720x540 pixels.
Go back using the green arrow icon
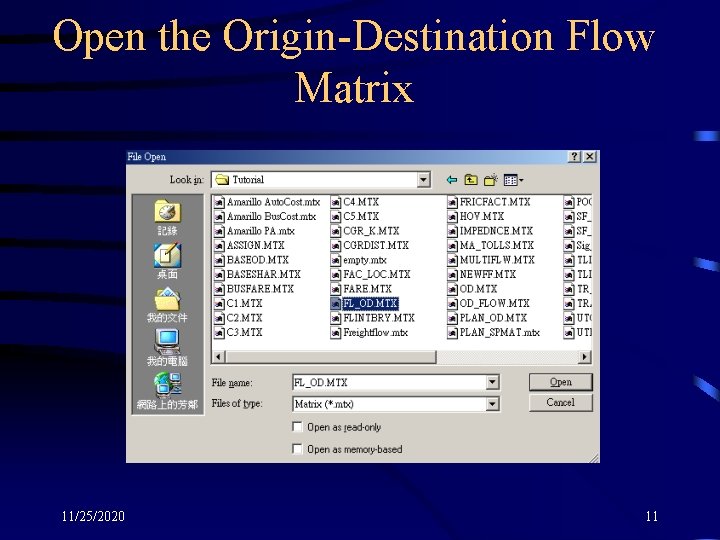[x=452, y=180]
